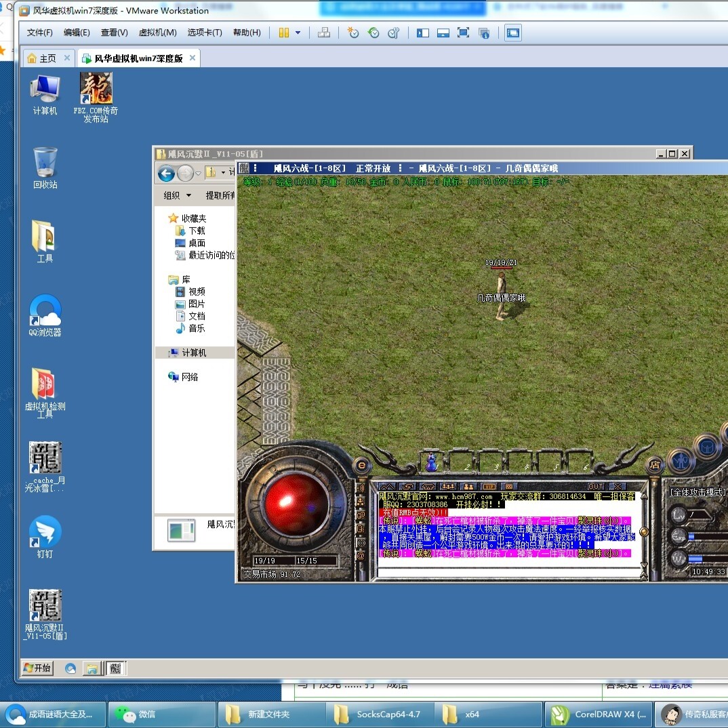This screenshot has width=728, height=728.
Task: Click the take snapshot clock icon
Action: [353, 33]
